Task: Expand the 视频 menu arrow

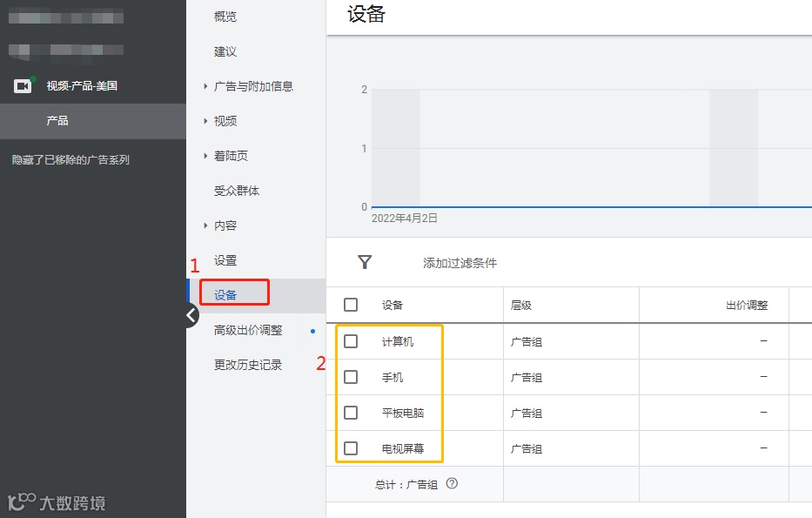Action: pos(205,121)
